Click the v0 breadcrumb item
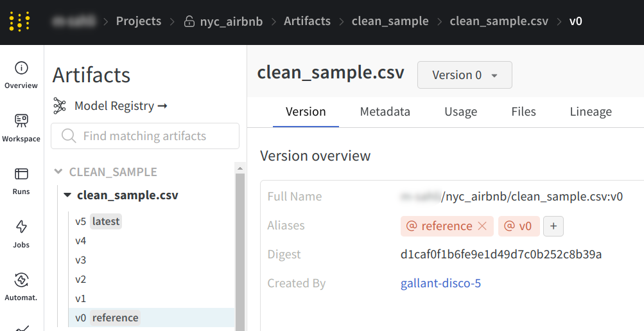The height and width of the screenshot is (331, 644). point(575,21)
